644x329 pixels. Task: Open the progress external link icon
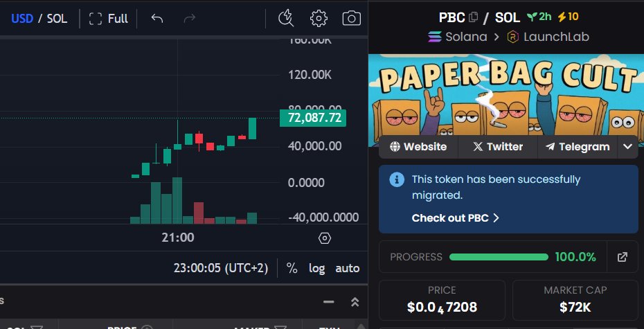coord(623,257)
